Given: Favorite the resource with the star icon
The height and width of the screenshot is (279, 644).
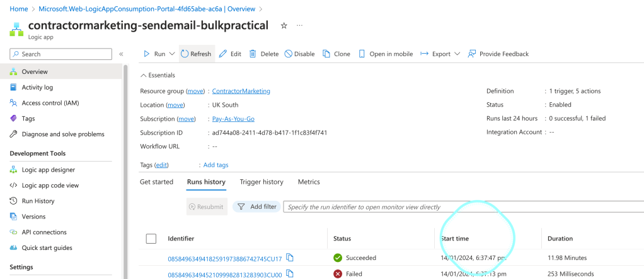Looking at the screenshot, I should (284, 25).
